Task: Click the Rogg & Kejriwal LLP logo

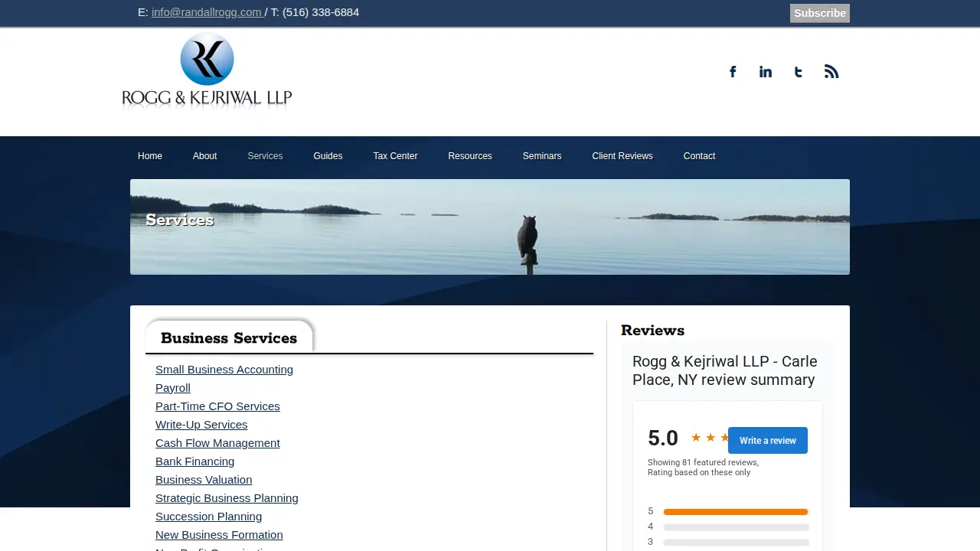Action: pyautogui.click(x=207, y=72)
